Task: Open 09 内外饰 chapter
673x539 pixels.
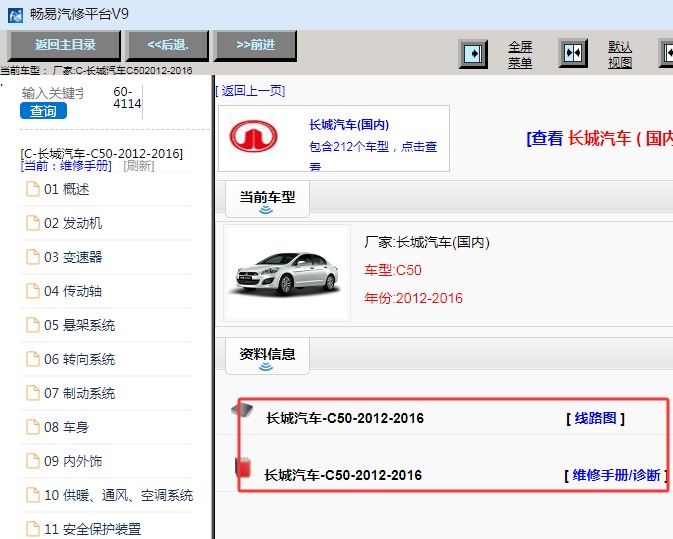Action: pos(73,461)
